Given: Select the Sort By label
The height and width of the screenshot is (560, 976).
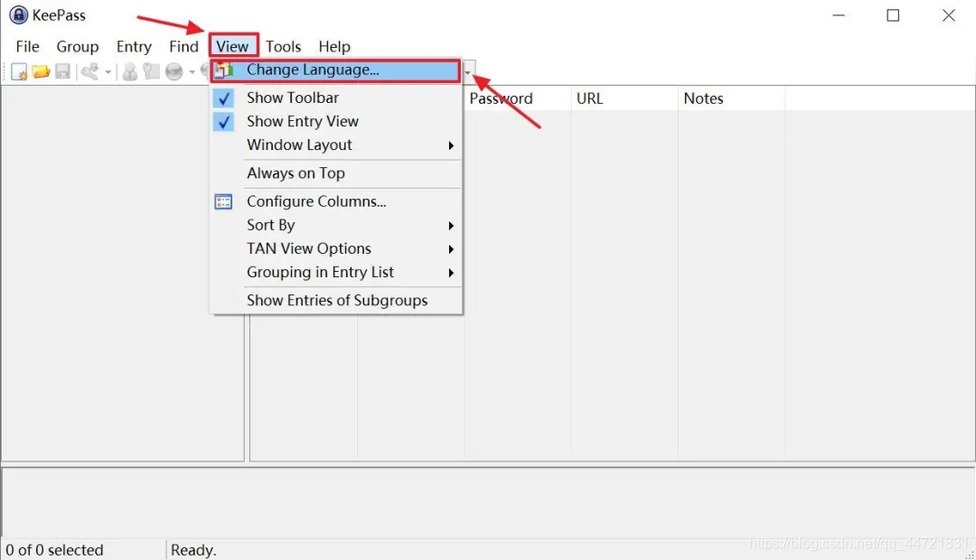Looking at the screenshot, I should (271, 225).
